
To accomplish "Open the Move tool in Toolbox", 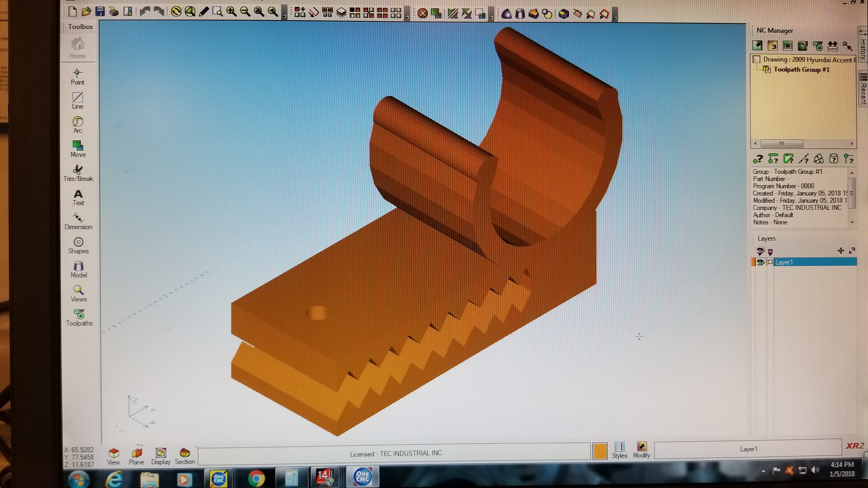I will click(x=78, y=149).
